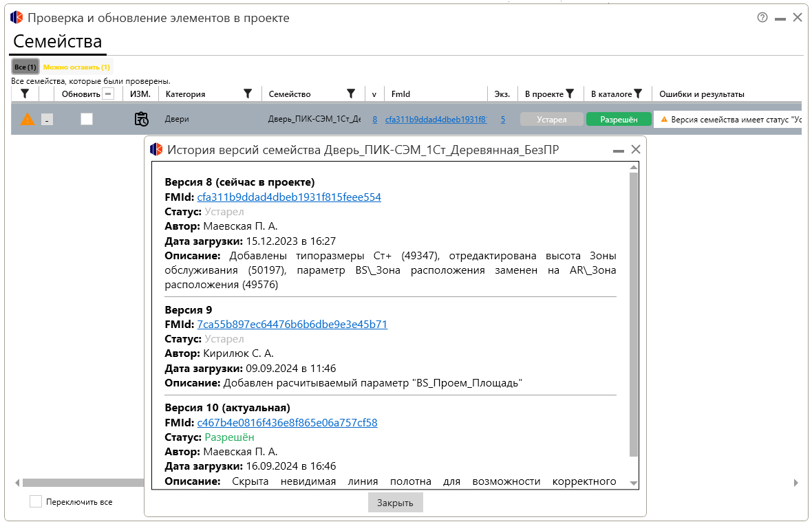Click the help question mark icon
Image resolution: width=812 pixels, height=524 pixels.
(x=762, y=18)
